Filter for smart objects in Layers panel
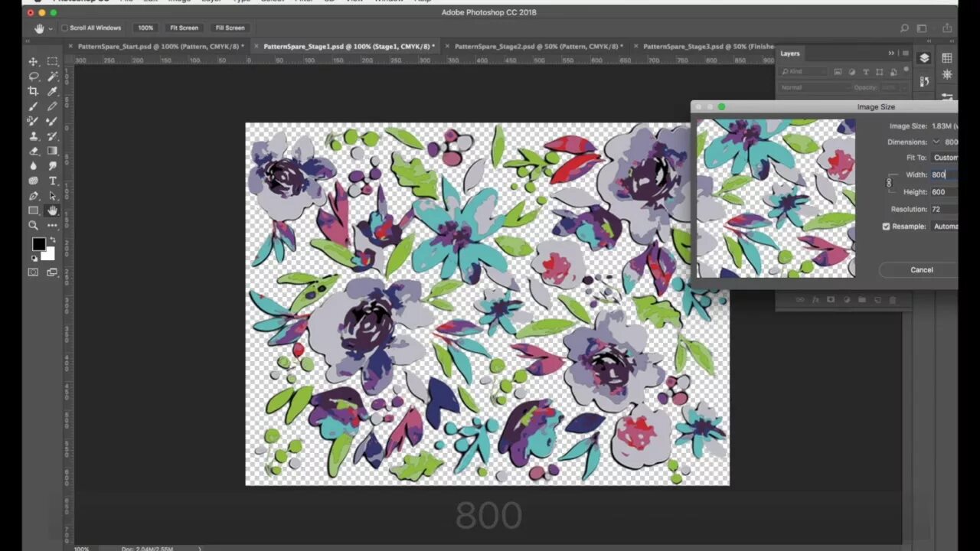Screen dimensions: 980x551 coord(893,72)
